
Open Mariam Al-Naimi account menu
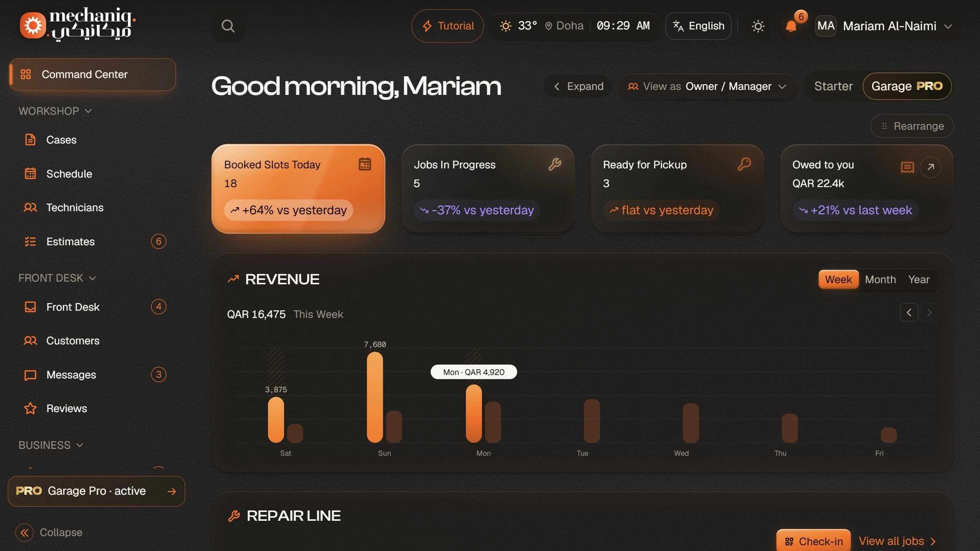click(x=884, y=26)
